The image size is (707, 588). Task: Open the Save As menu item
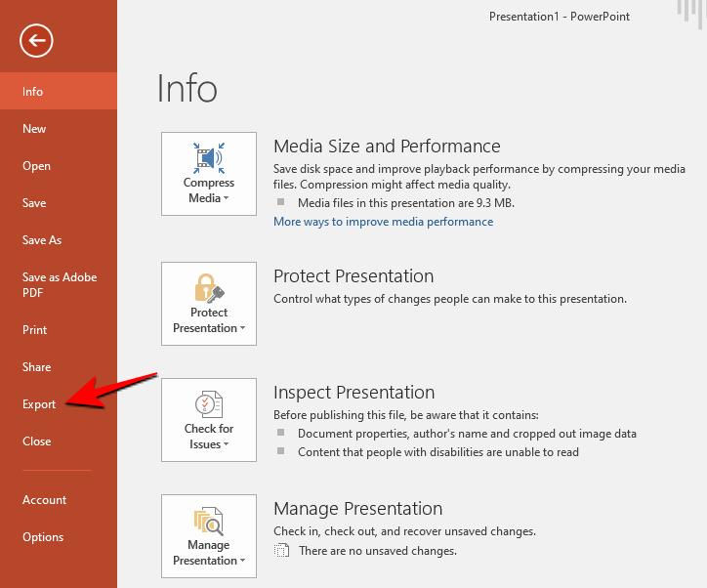click(42, 240)
